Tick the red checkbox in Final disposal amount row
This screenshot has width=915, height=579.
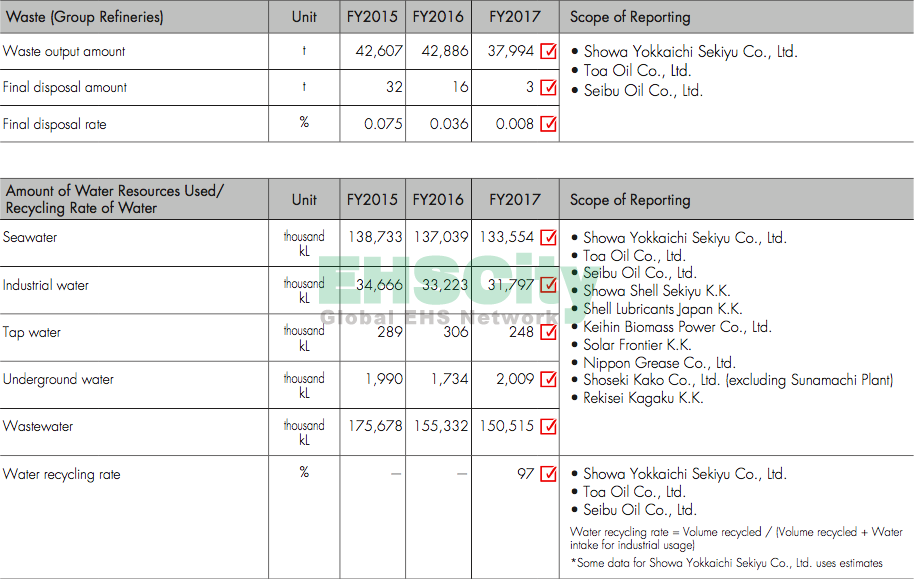[x=549, y=88]
